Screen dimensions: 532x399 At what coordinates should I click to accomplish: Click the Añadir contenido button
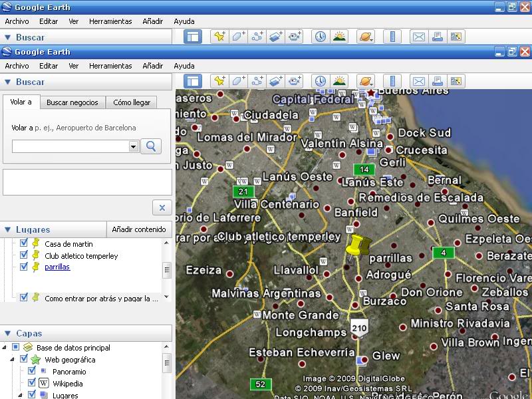tap(139, 229)
